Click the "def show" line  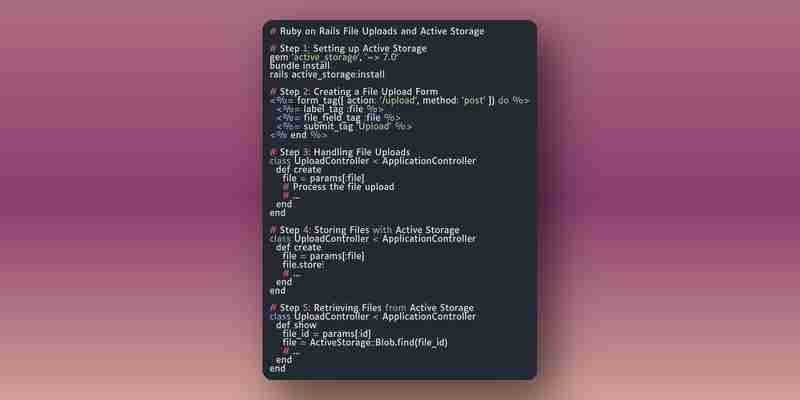coord(296,325)
